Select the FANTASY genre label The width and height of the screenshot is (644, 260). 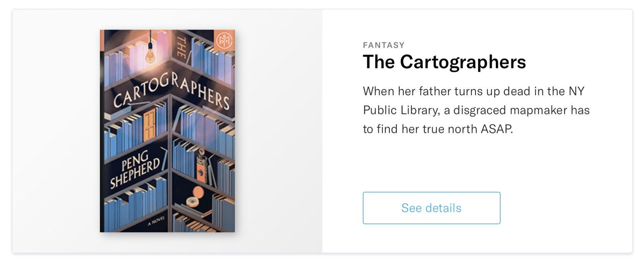[x=384, y=45]
